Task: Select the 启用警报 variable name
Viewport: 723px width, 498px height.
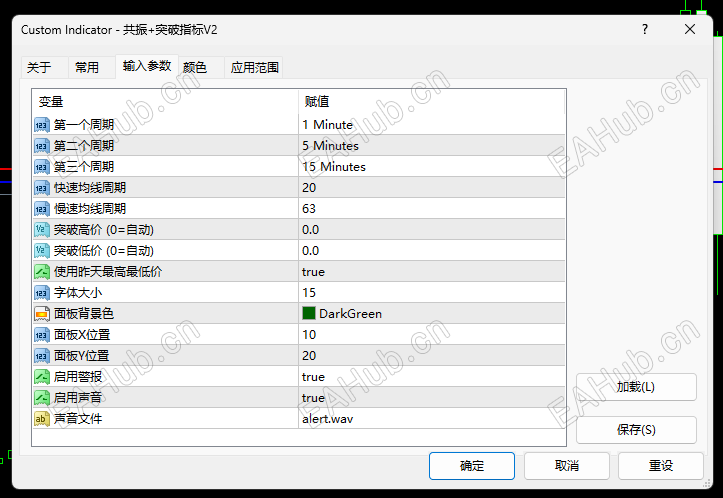Action: coord(78,377)
